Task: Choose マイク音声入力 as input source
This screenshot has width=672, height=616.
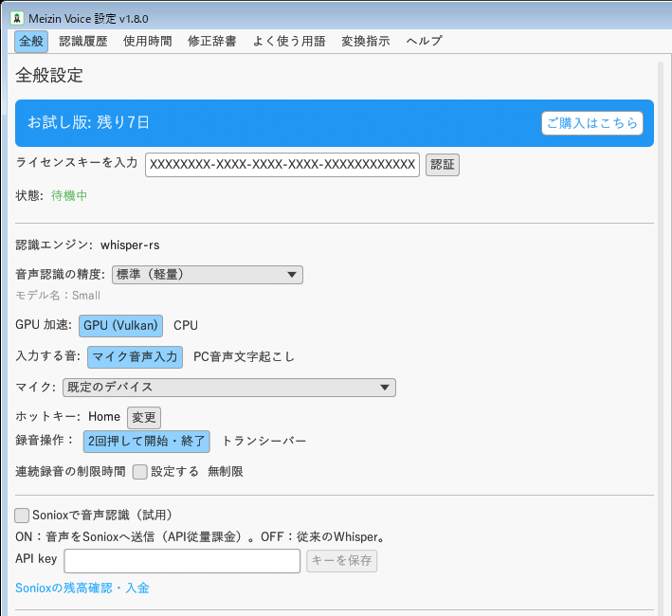Action: 135,357
